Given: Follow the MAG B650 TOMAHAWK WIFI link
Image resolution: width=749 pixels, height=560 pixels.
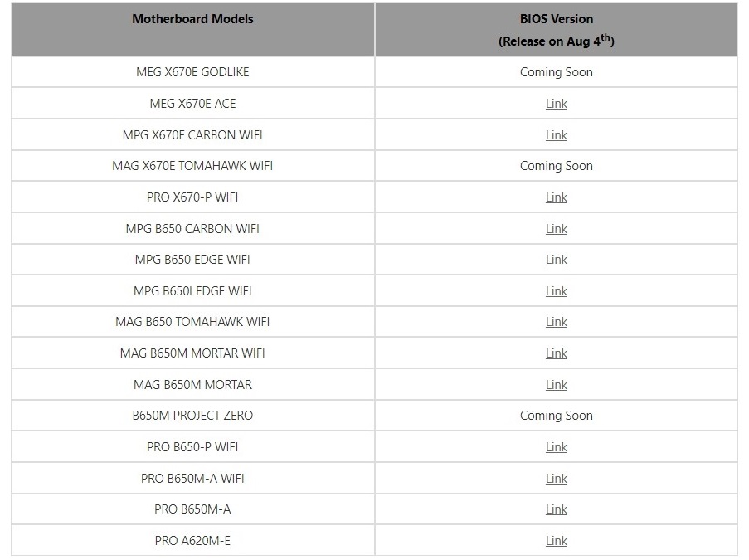Looking at the screenshot, I should (x=556, y=322).
